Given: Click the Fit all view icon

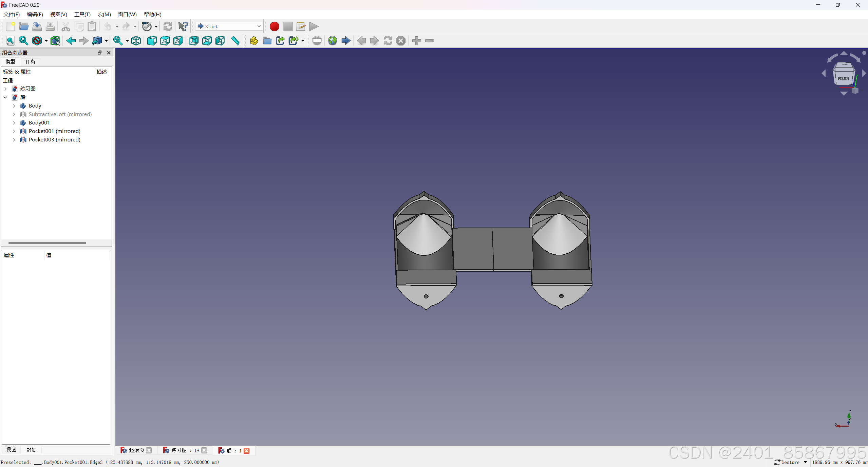Looking at the screenshot, I should (11, 41).
